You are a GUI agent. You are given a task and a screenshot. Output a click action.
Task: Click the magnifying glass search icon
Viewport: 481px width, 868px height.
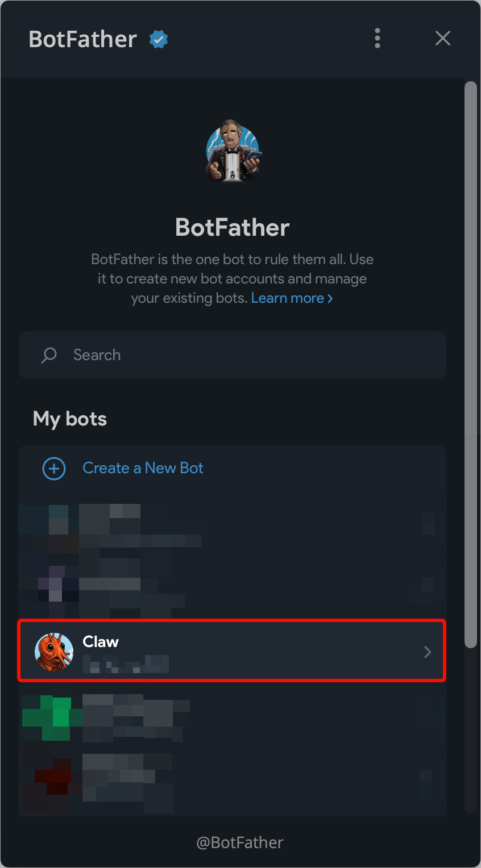(x=49, y=355)
